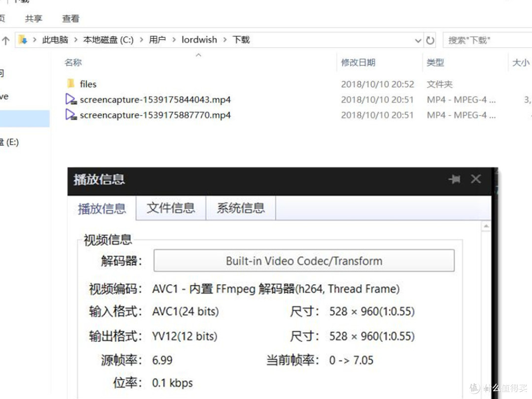Expand root chevron before 此电脑
The image size is (532, 399).
point(34,40)
